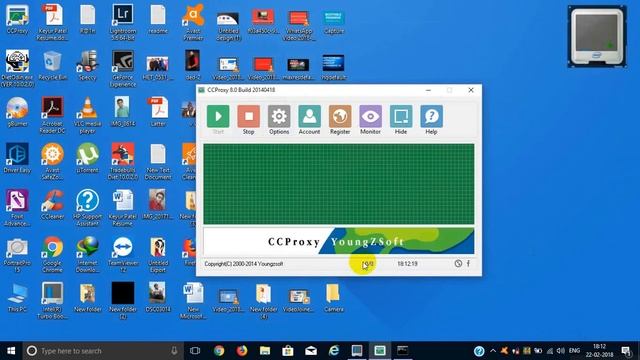Select the HP Support Assistant shortcut
640x360 pixels.
87,208
